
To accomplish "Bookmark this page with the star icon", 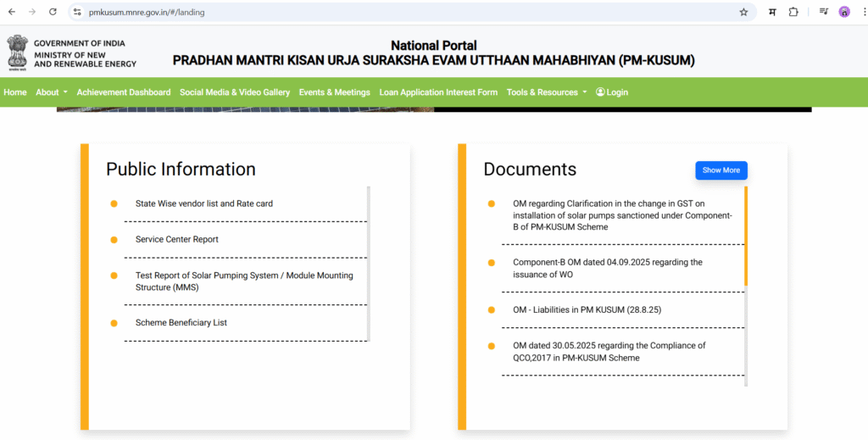I will click(743, 12).
